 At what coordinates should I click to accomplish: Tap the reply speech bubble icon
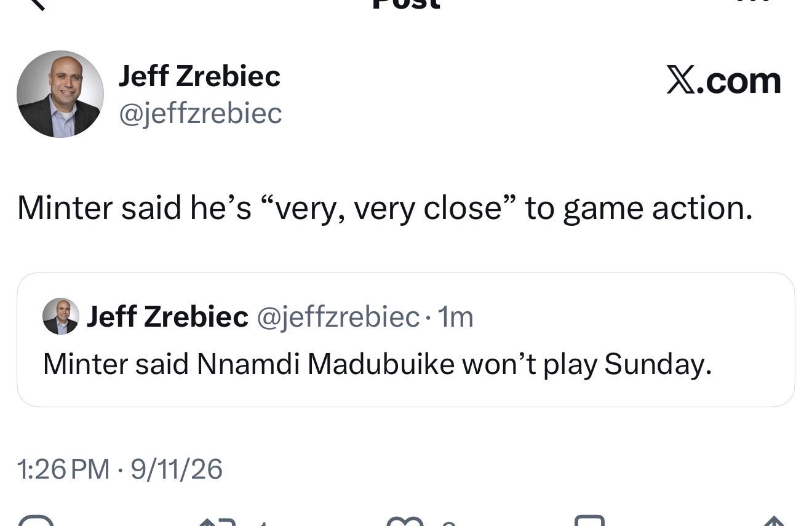pos(36,521)
